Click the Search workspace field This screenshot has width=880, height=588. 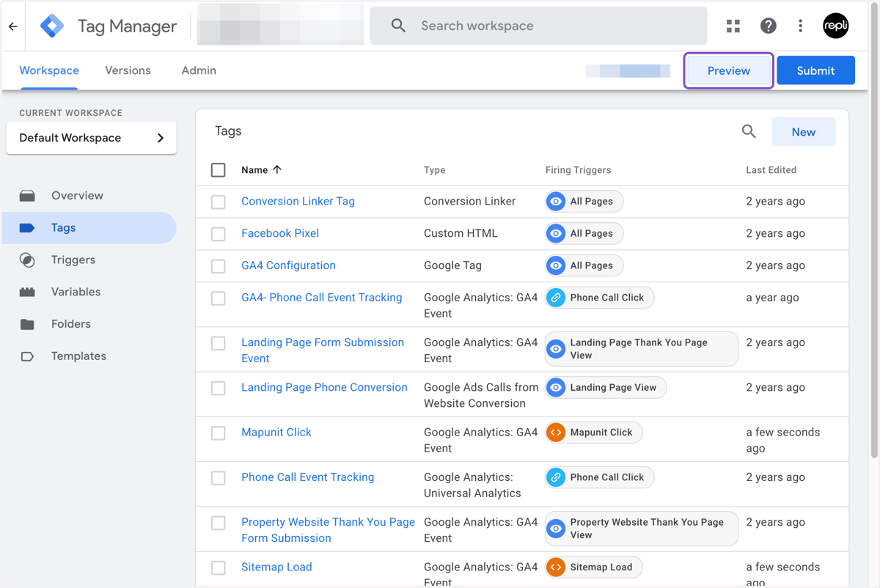(x=538, y=26)
